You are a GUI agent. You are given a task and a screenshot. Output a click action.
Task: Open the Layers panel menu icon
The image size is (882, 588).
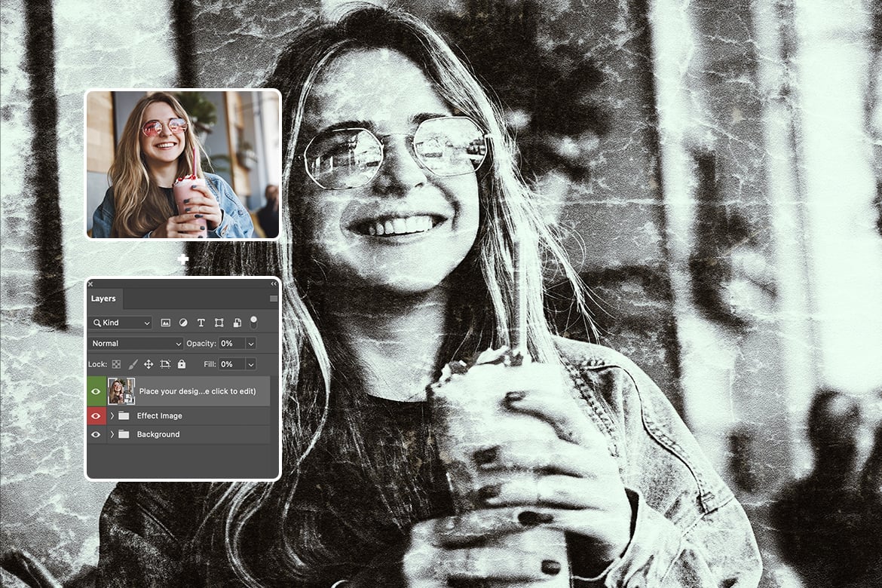point(274,299)
